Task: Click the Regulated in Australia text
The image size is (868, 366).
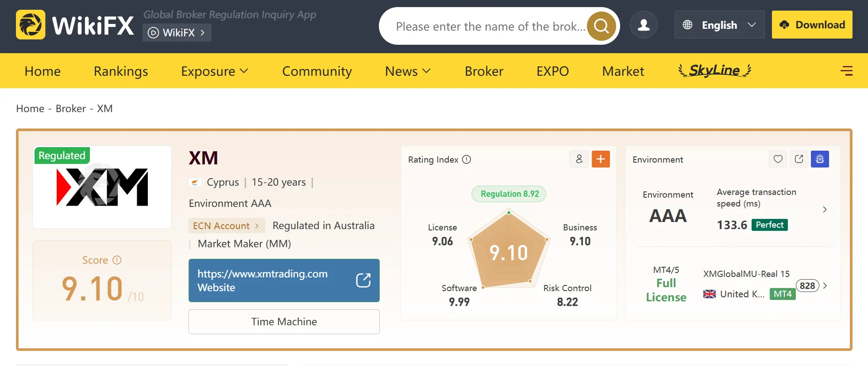Action: [x=324, y=226]
